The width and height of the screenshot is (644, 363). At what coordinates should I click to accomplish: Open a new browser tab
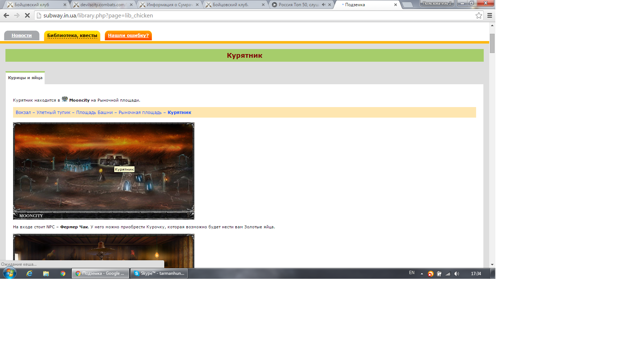click(x=408, y=5)
